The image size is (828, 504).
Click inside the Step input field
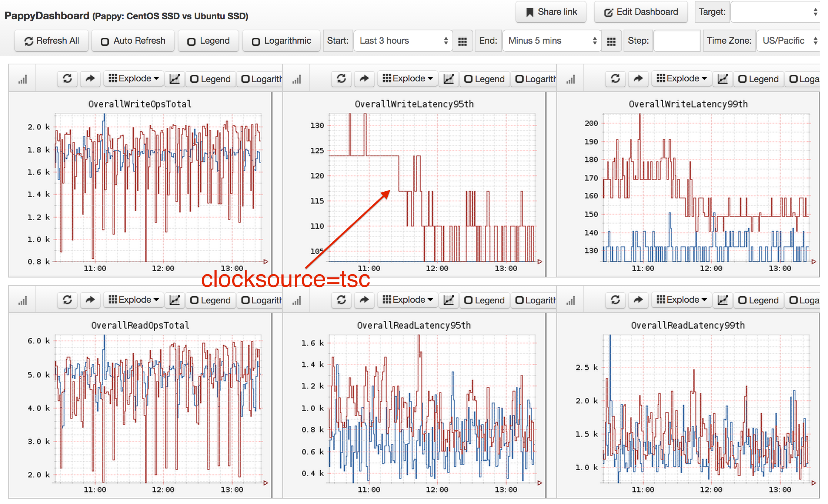[676, 41]
